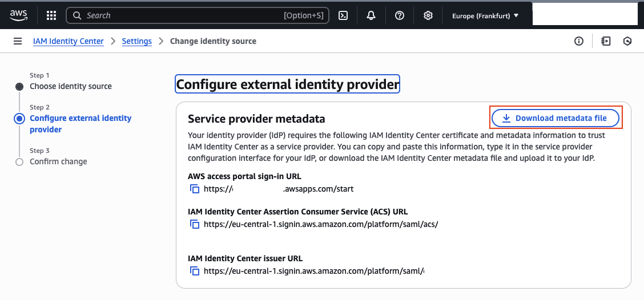This screenshot has width=644, height=300.
Task: Open the help question-mark icon
Action: pyautogui.click(x=400, y=15)
